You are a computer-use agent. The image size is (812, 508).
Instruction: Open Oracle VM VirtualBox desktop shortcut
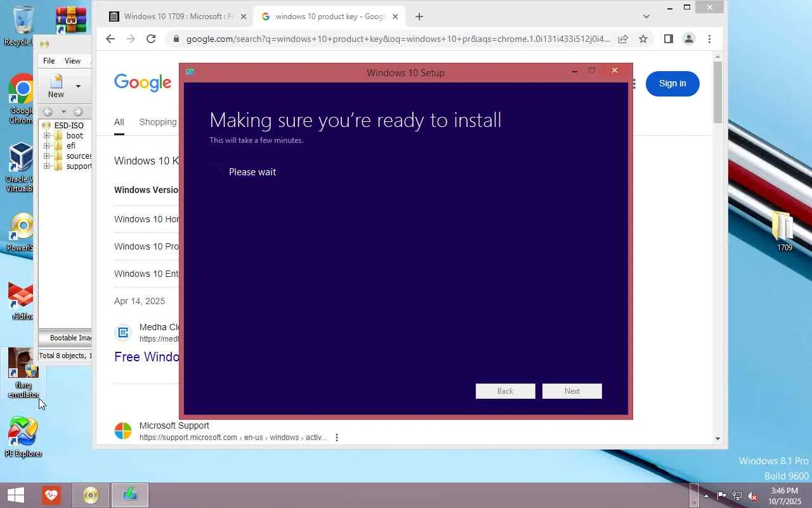tap(20, 167)
